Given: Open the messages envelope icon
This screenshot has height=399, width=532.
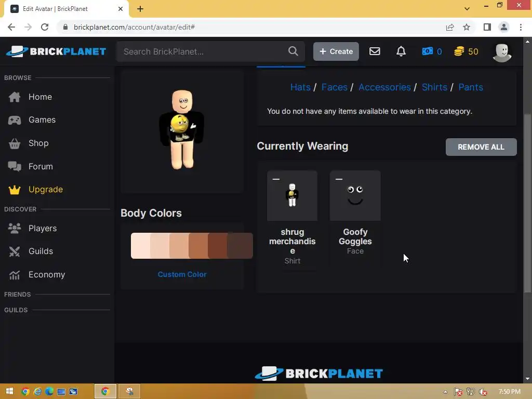Looking at the screenshot, I should [x=375, y=51].
